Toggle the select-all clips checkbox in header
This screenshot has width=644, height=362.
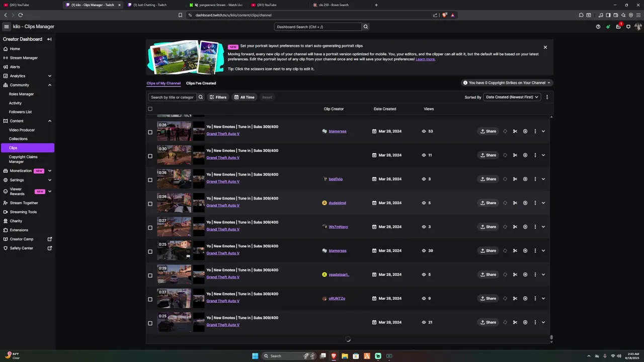tap(150, 109)
